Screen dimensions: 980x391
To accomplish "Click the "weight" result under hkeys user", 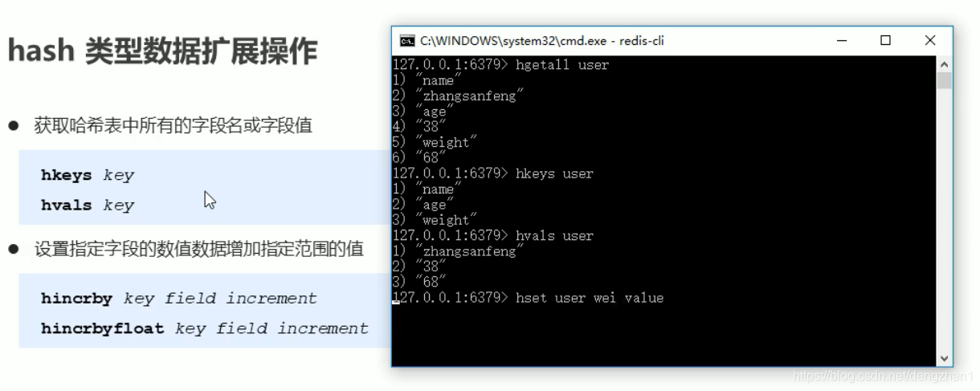I will tap(447, 220).
